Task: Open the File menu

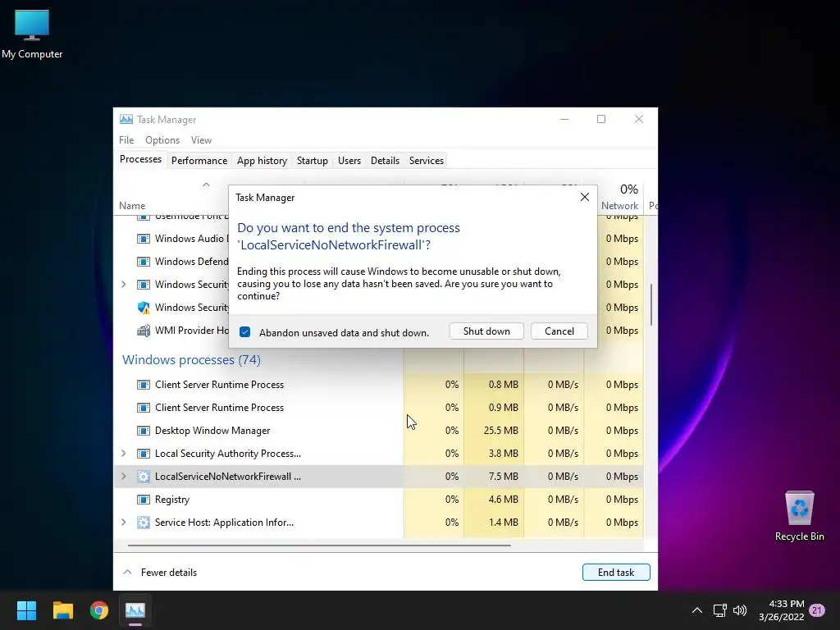Action: (x=126, y=140)
